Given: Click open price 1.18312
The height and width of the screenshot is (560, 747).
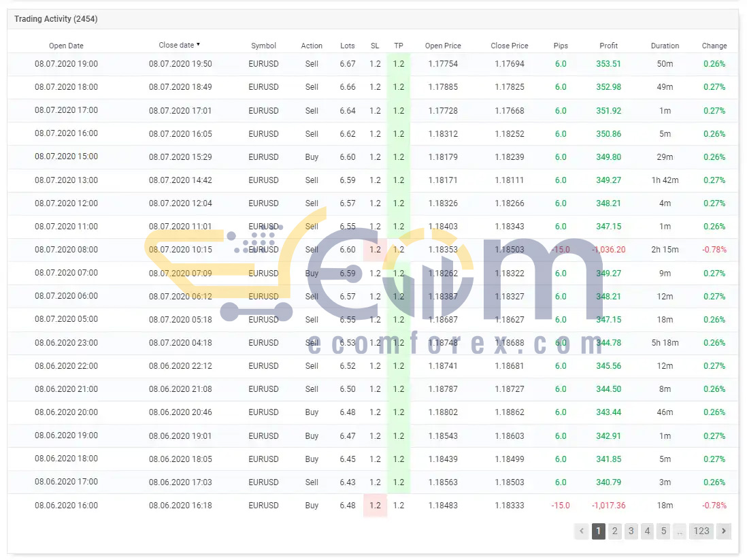Looking at the screenshot, I should coord(443,134).
